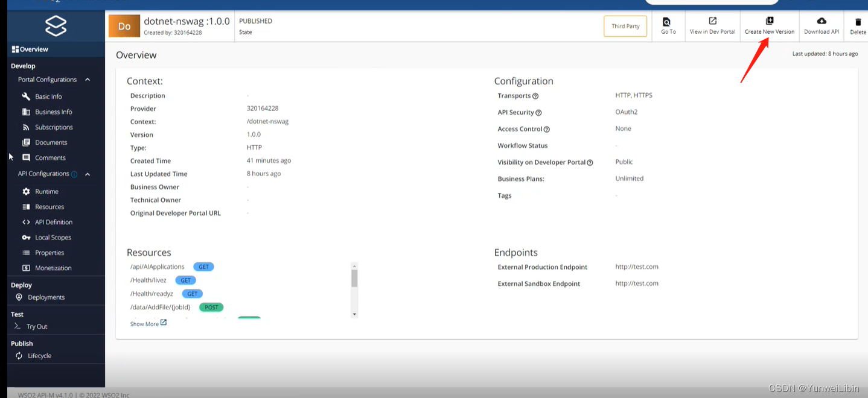868x398 pixels.
Task: Click the Go To search icon
Action: tap(666, 22)
